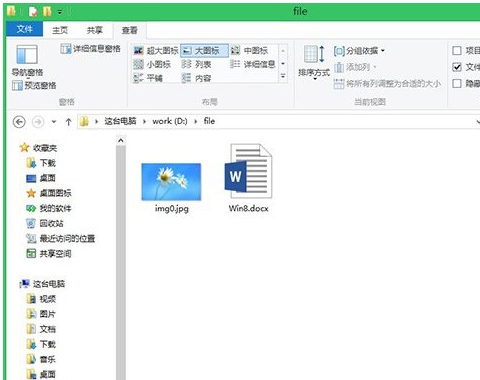Viewport: 480px width, 380px height.
Task: Select 小图标 small icons layout
Action: (x=152, y=64)
